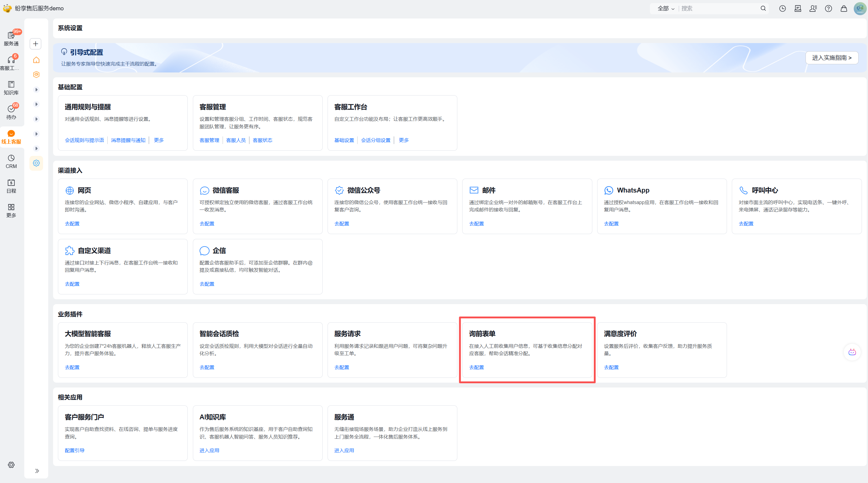Click the plus button in secondary sidebar

point(35,44)
